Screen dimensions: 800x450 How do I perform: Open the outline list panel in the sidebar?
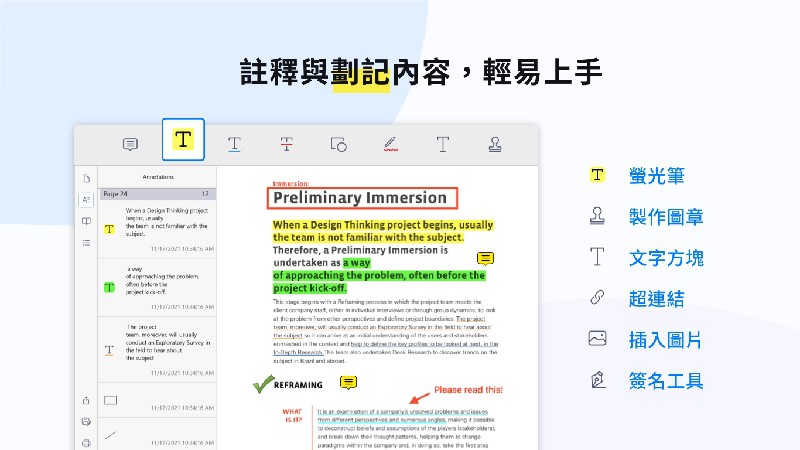point(87,243)
